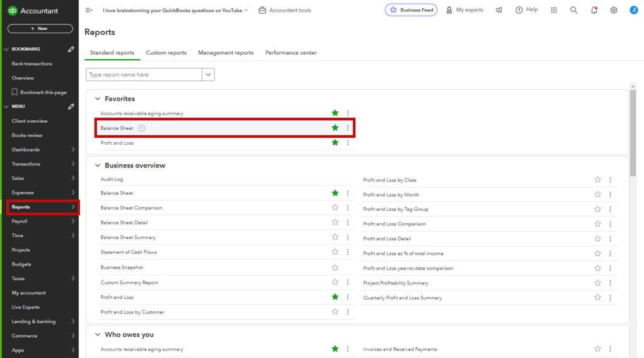Open the report name dropdown arrow
Viewport: 644px width, 358px height.
[208, 75]
